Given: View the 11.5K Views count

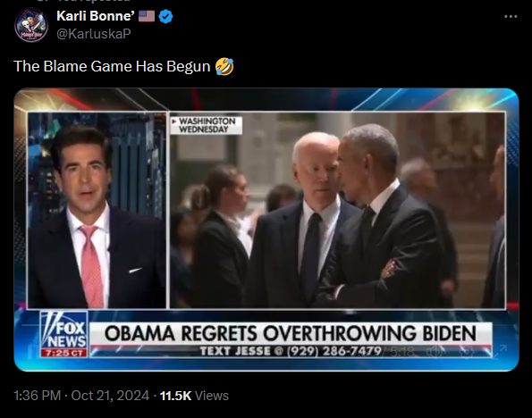Looking at the screenshot, I should tap(194, 396).
